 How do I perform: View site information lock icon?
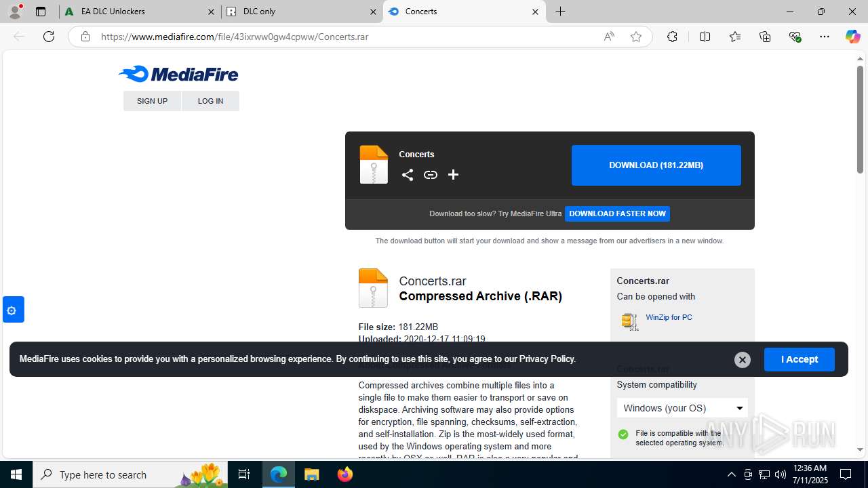85,37
